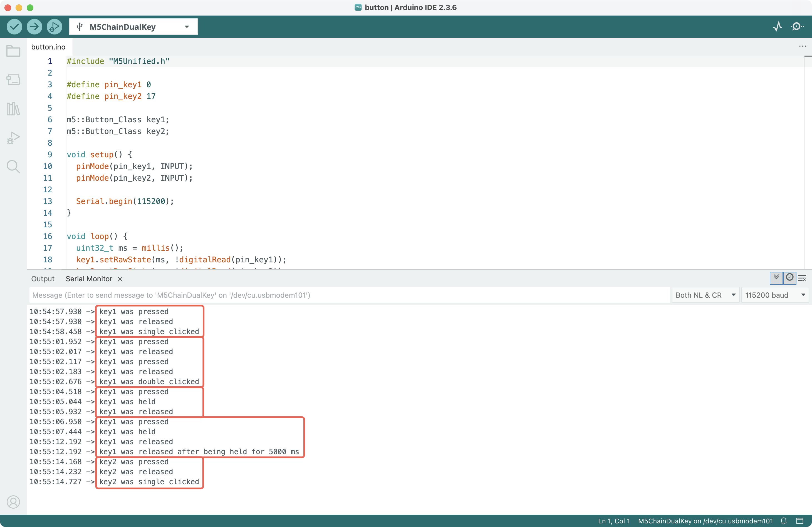Toggle autoscroll in the Serial Monitor
The height and width of the screenshot is (527, 812).
pyautogui.click(x=776, y=277)
